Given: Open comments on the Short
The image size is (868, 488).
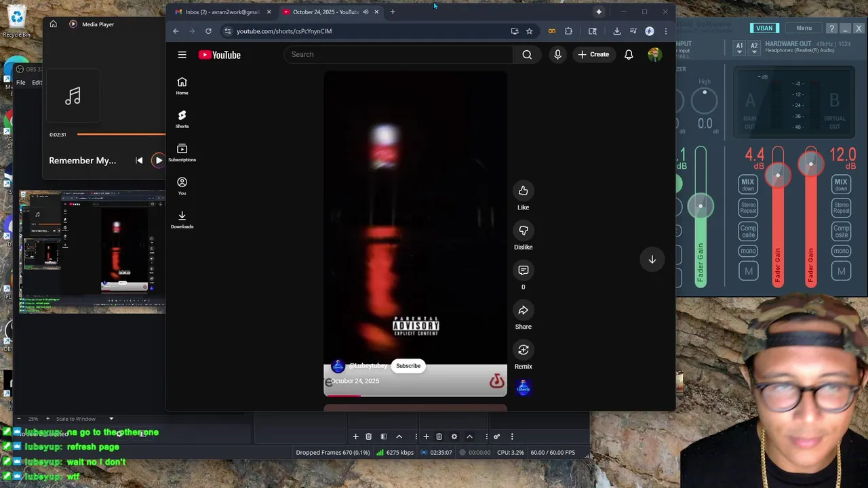Looking at the screenshot, I should (523, 270).
